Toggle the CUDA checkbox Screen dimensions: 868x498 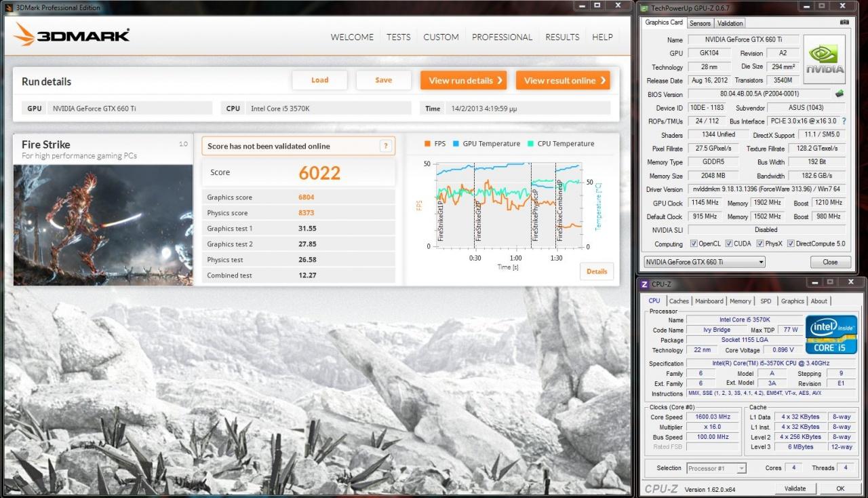tap(729, 244)
